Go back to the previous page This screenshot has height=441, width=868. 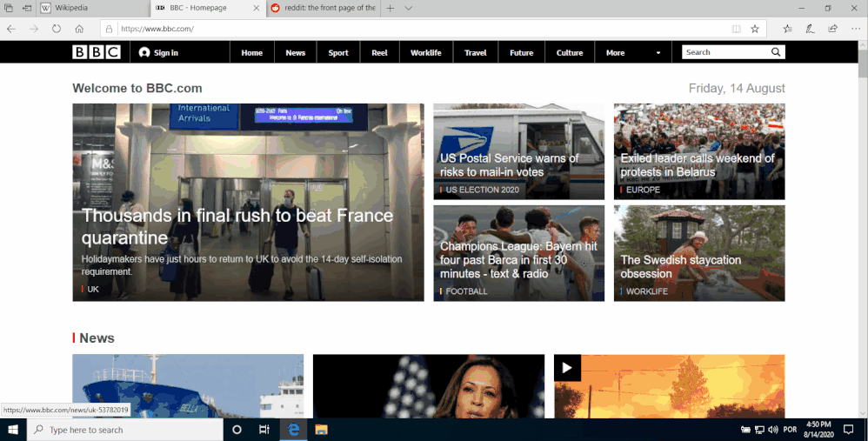[x=11, y=29]
